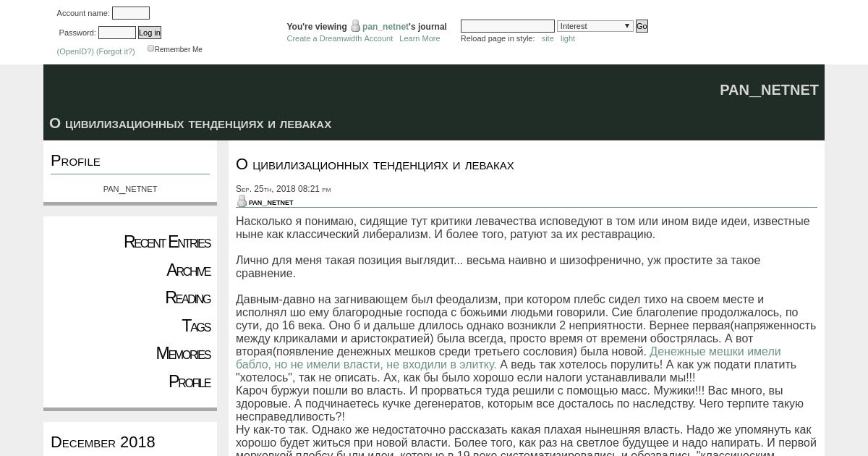868x456 pixels.
Task: Open Reading page in the sidebar
Action: point(187,298)
